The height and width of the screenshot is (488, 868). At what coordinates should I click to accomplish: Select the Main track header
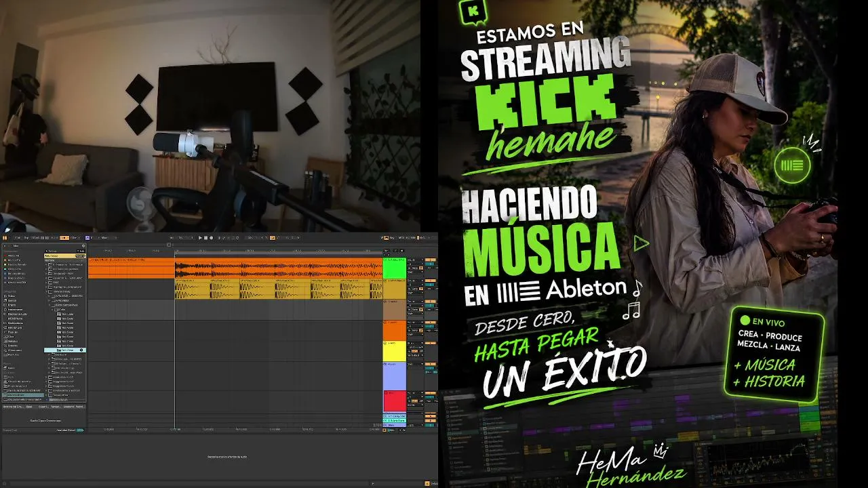click(x=395, y=425)
